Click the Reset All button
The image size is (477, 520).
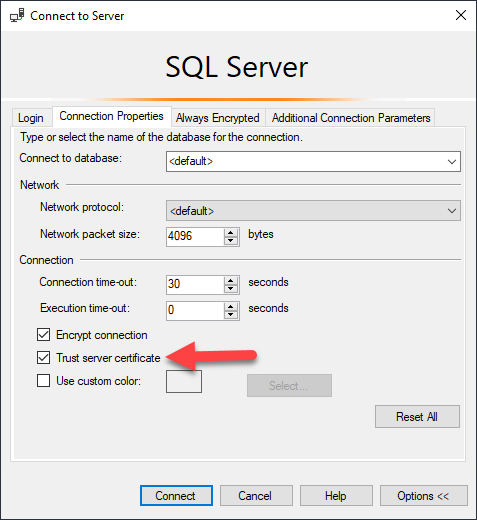click(417, 417)
